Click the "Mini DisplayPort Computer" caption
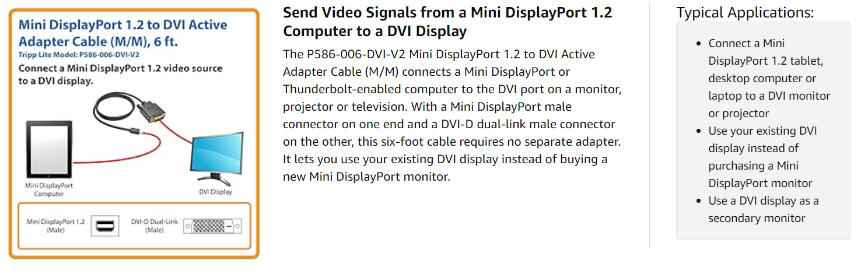 [49, 190]
